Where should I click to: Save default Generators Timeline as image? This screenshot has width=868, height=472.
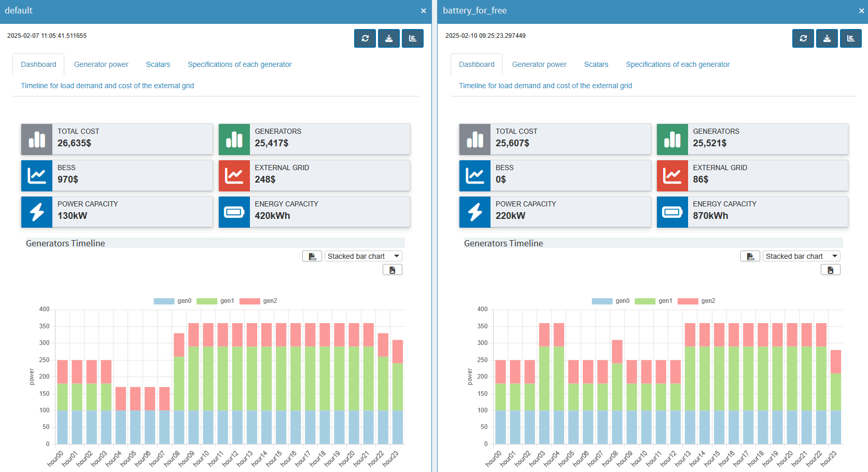click(393, 269)
